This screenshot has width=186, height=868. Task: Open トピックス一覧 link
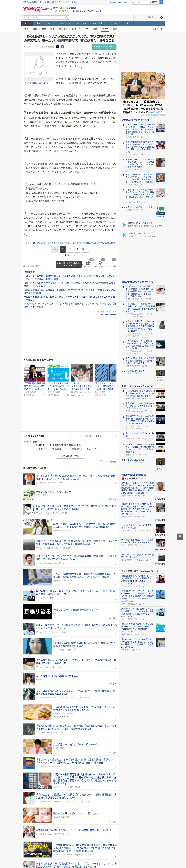tap(155, 29)
